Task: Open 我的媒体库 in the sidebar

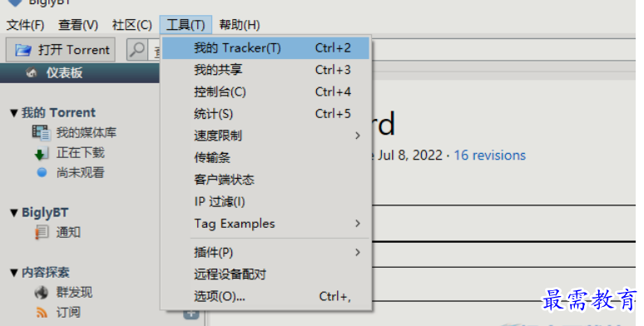Action: coord(87,132)
